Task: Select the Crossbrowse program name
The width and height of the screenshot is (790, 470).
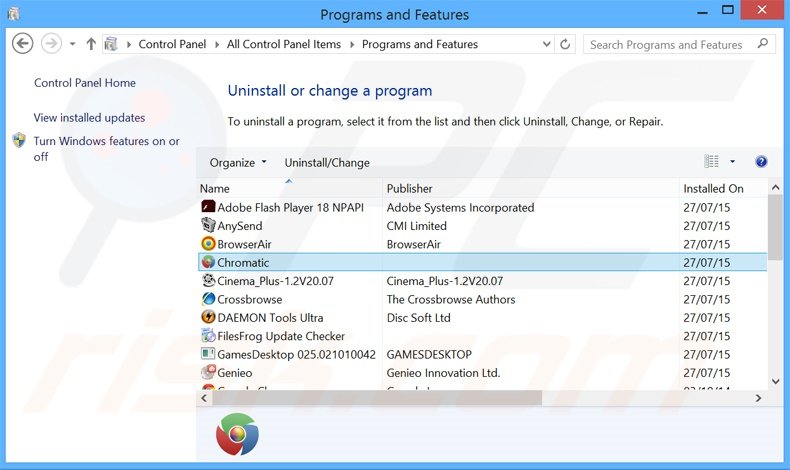Action: [249, 299]
